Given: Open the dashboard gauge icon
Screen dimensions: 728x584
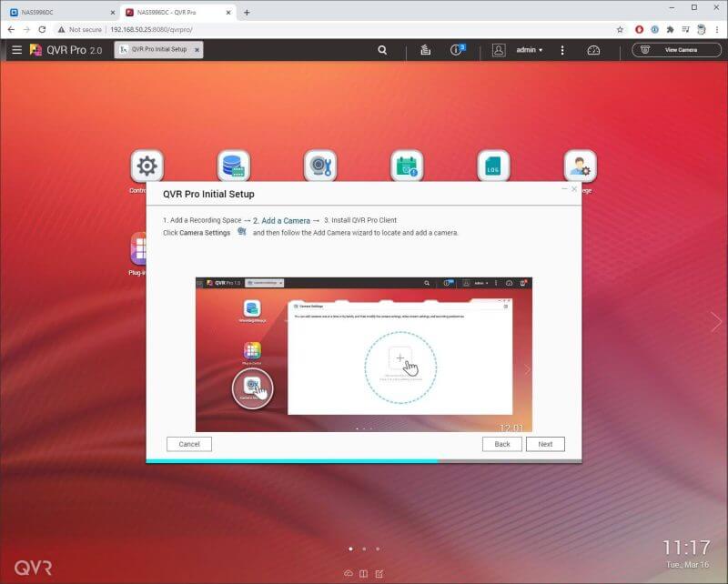Looking at the screenshot, I should pyautogui.click(x=593, y=50).
